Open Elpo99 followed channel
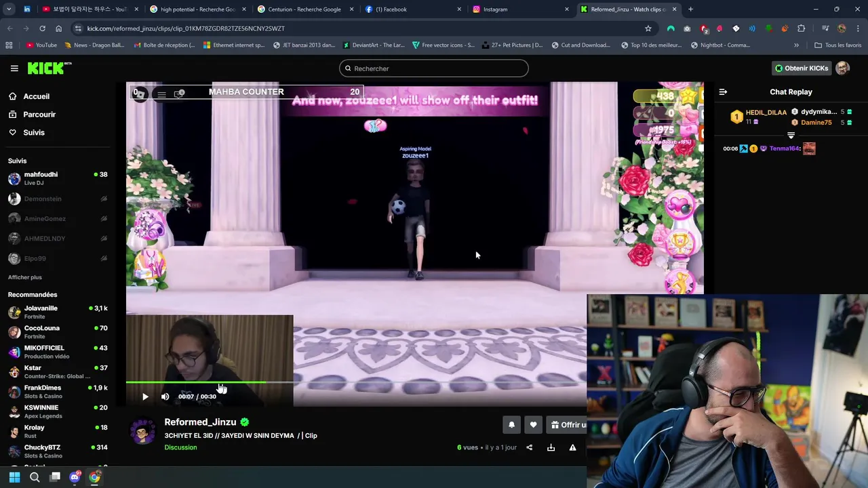 click(x=58, y=258)
